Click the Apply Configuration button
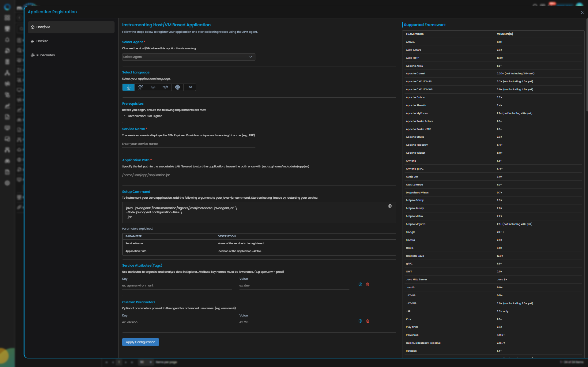The height and width of the screenshot is (367, 588). pyautogui.click(x=140, y=342)
